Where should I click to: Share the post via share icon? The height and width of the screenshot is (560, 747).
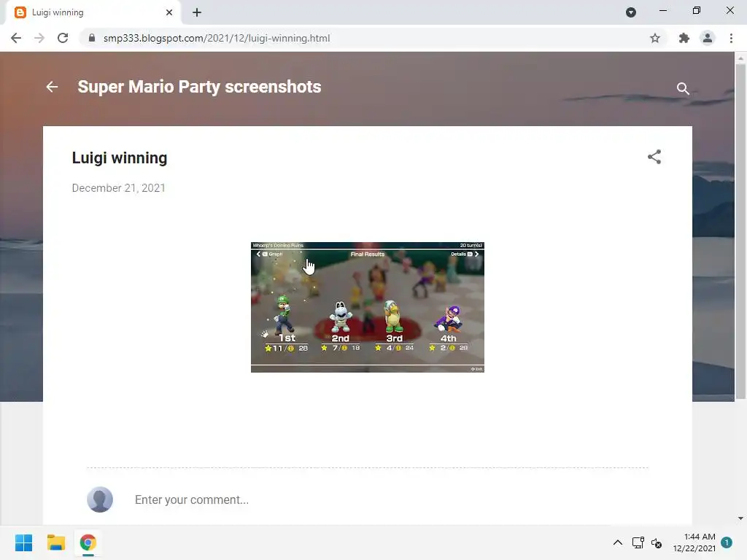pos(654,157)
